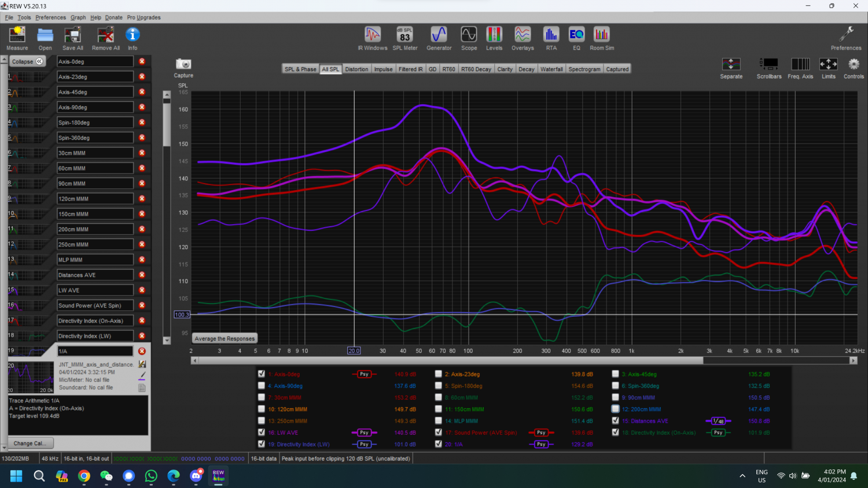The height and width of the screenshot is (488, 868).
Task: Click the Capture camera icon
Action: pos(183,64)
